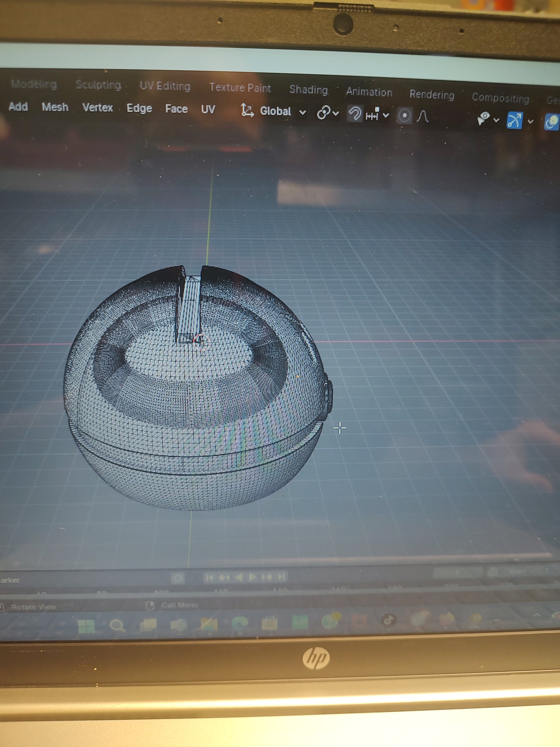This screenshot has width=560, height=747.
Task: Switch to the Sculpting workspace tab
Action: 99,85
